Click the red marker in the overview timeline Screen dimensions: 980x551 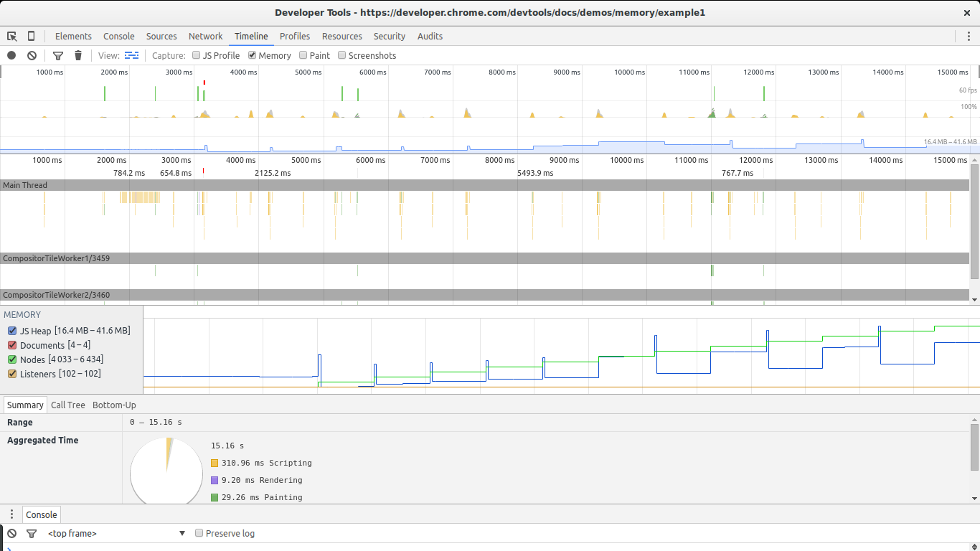tap(204, 83)
